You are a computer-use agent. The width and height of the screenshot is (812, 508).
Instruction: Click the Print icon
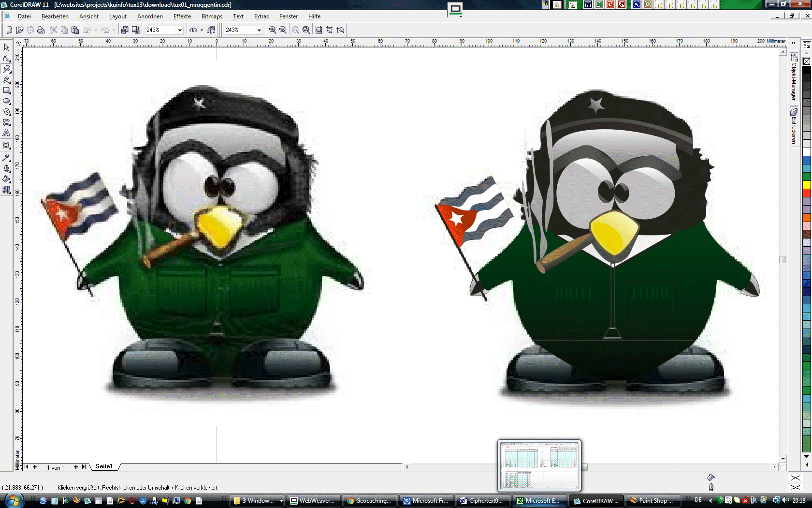coord(41,30)
